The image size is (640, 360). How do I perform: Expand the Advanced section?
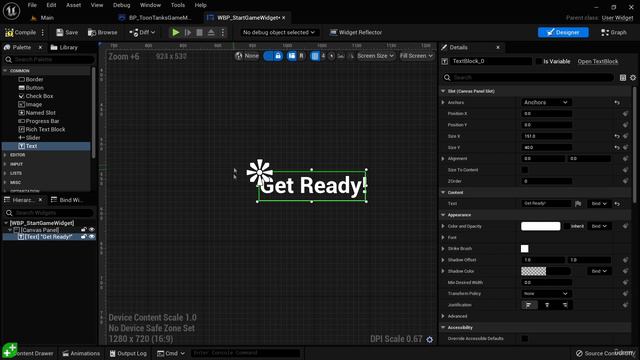[443, 316]
